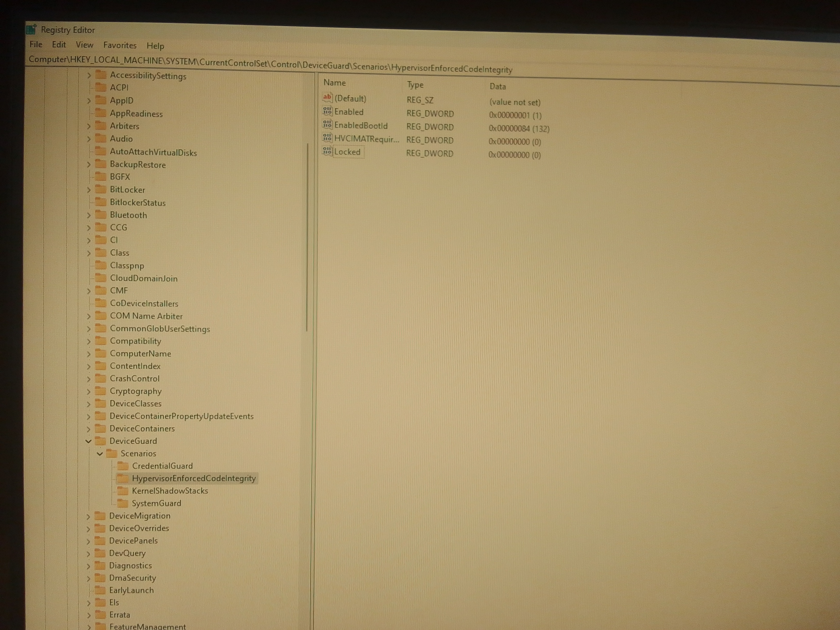Expand the Cryptography key chevron
The image size is (840, 630).
click(x=89, y=391)
